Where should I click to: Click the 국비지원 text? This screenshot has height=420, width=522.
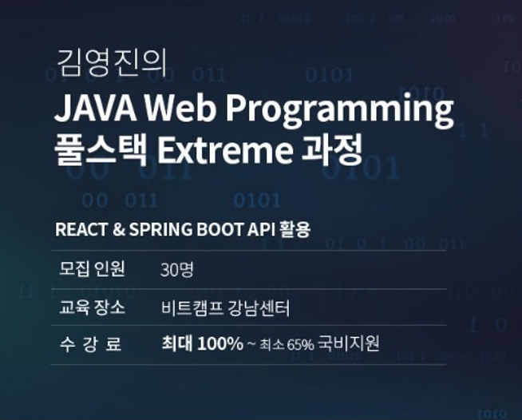point(349,345)
